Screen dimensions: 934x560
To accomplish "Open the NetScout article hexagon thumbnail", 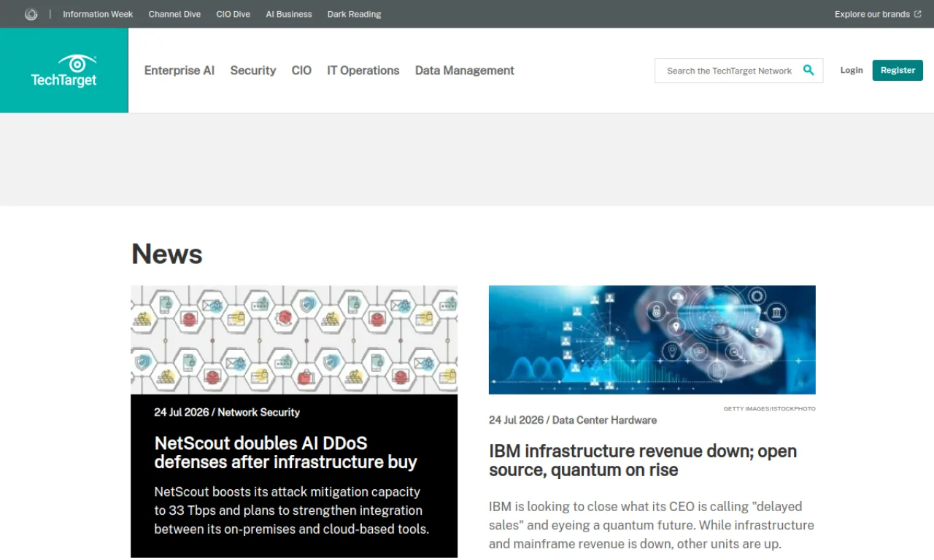I will tap(294, 340).
